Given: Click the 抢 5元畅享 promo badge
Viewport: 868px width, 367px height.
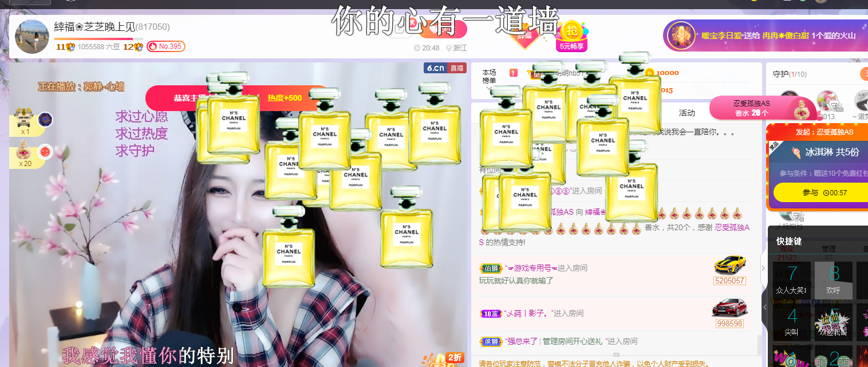Looking at the screenshot, I should click(571, 36).
